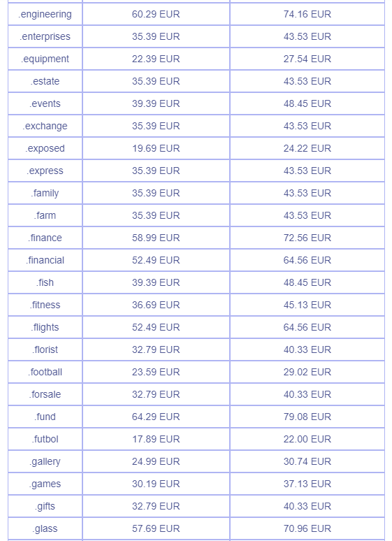Select the 22.00 EUR price for .futbol
This screenshot has width=392, height=541.
307,439
